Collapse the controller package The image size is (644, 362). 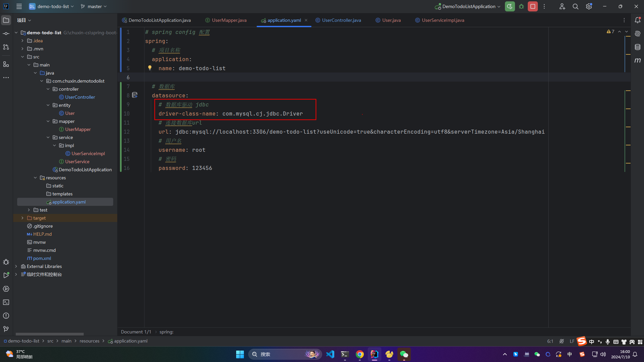[x=48, y=89]
